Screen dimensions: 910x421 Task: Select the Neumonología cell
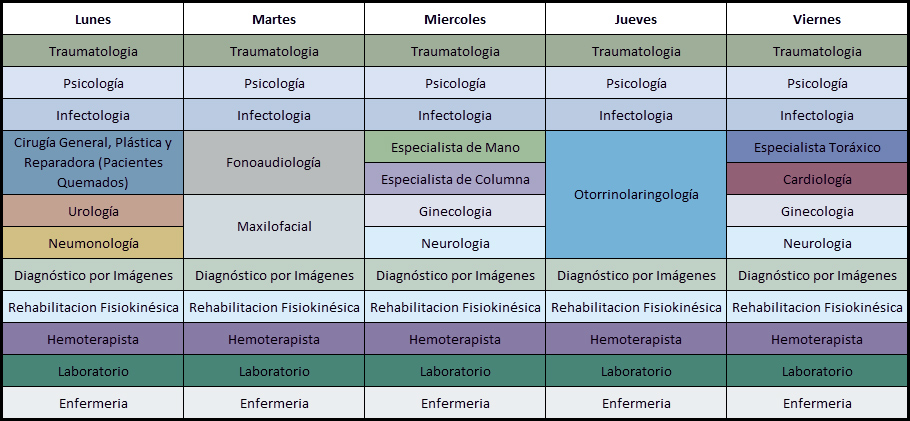(93, 243)
